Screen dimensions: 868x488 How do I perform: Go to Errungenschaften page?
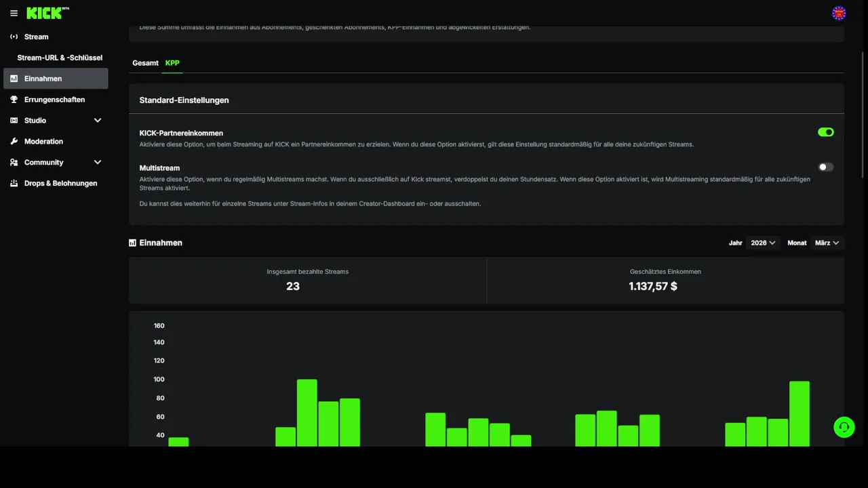pyautogui.click(x=56, y=100)
